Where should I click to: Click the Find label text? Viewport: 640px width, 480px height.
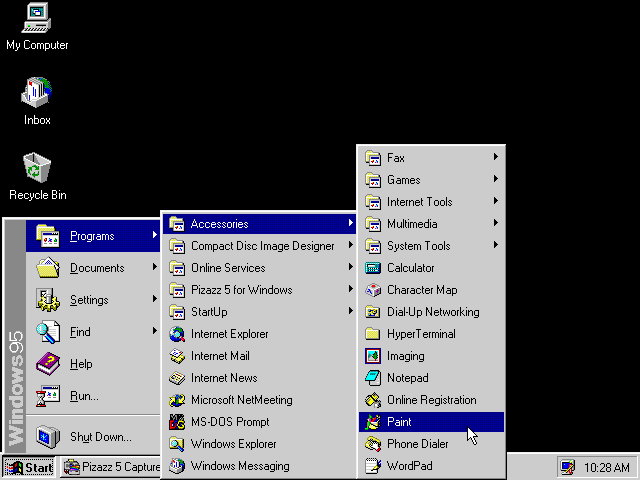80,332
